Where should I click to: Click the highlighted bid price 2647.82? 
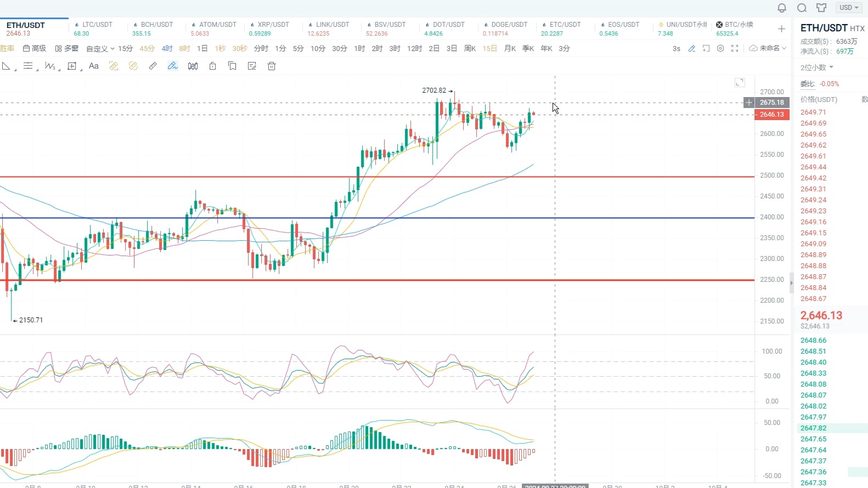(813, 428)
